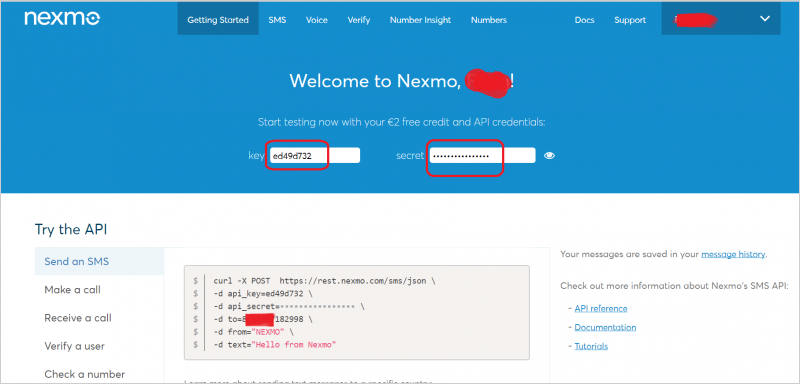Open the Voice menu

pyautogui.click(x=317, y=20)
